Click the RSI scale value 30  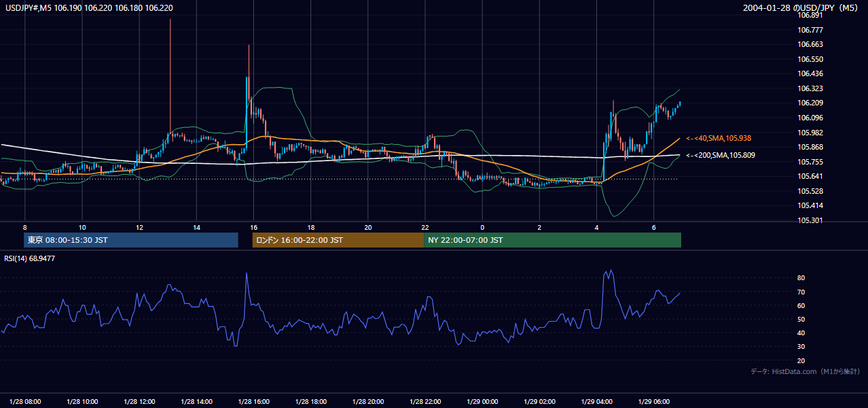coord(801,346)
